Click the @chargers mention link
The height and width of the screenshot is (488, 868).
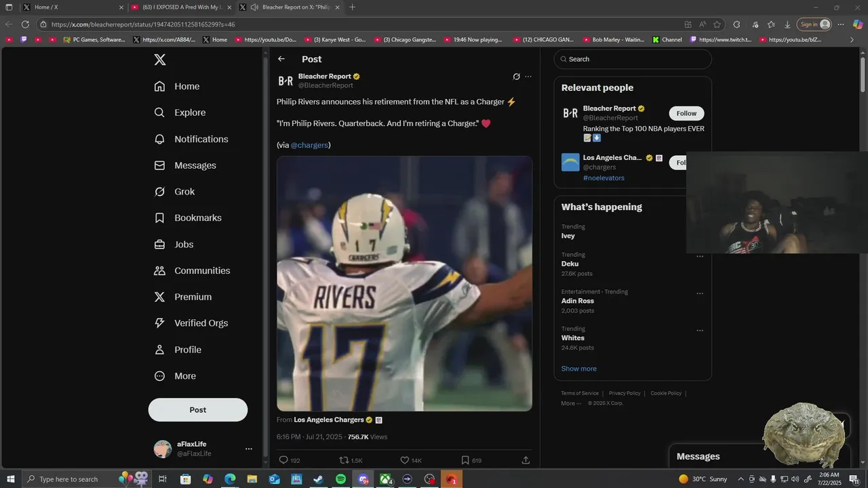coord(309,145)
